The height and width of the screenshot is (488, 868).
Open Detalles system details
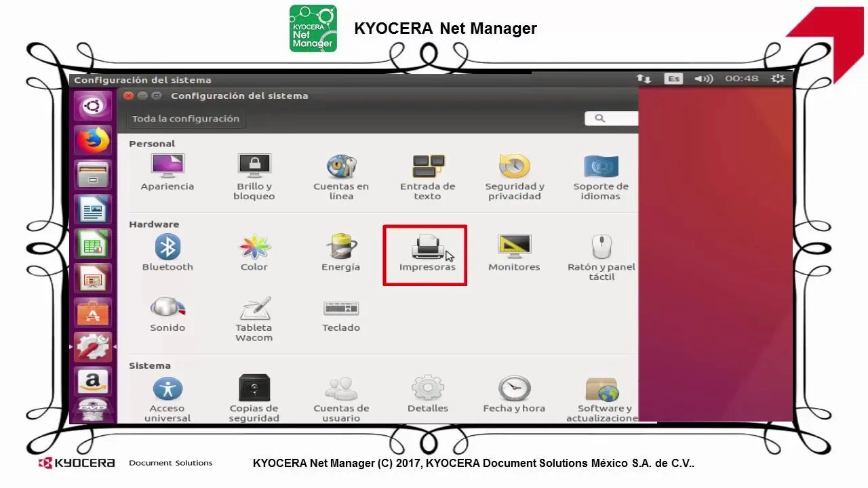pyautogui.click(x=428, y=394)
